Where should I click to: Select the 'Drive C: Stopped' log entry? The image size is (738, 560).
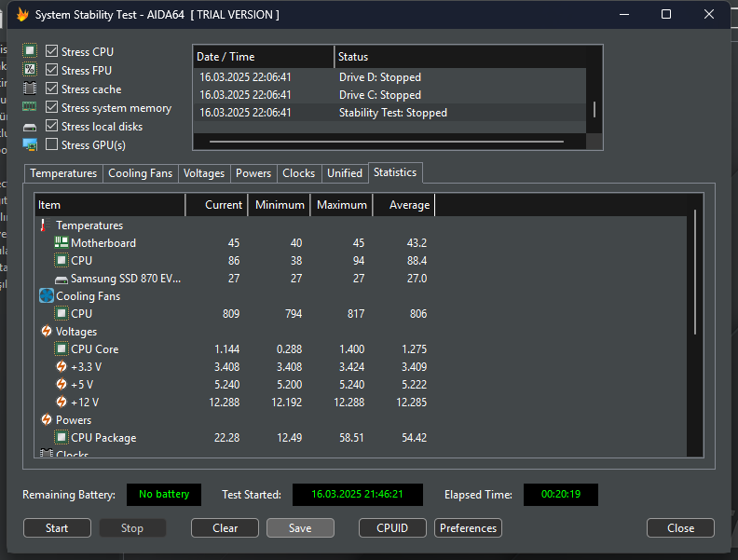(x=389, y=95)
